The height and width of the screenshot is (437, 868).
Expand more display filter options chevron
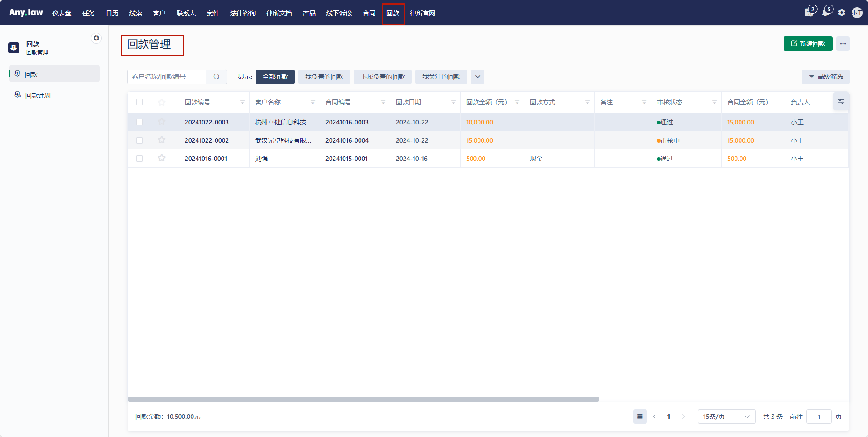[478, 77]
